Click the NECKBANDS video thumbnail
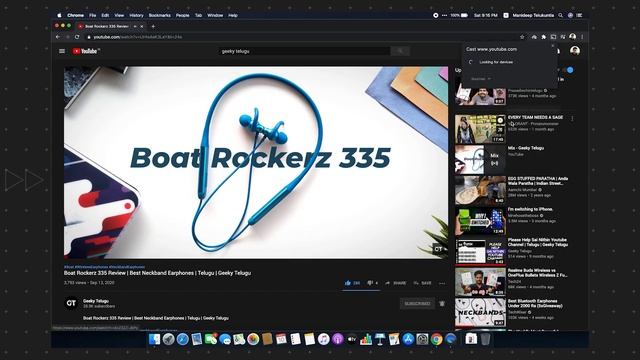This screenshot has height=360, width=640. pyautogui.click(x=480, y=312)
